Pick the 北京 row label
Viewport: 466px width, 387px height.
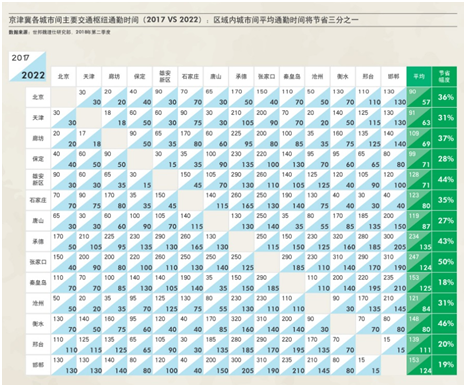[x=38, y=97]
